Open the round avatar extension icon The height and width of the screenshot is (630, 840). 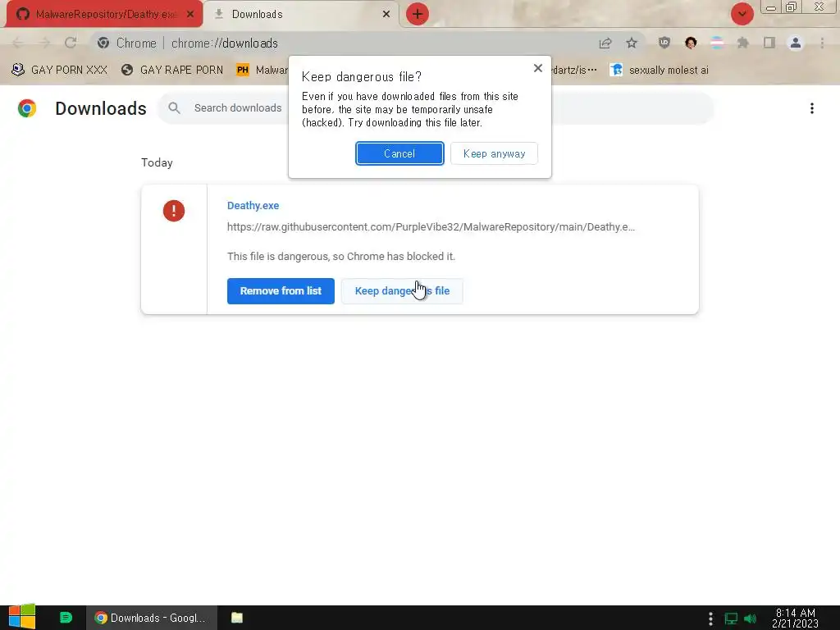point(691,43)
